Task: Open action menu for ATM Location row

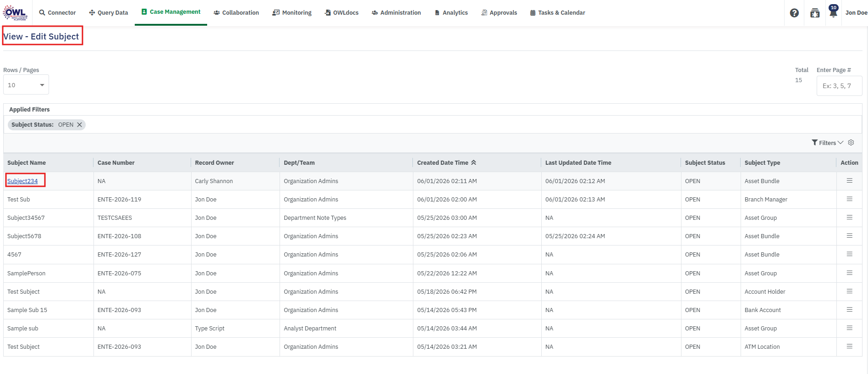Action: pos(849,346)
